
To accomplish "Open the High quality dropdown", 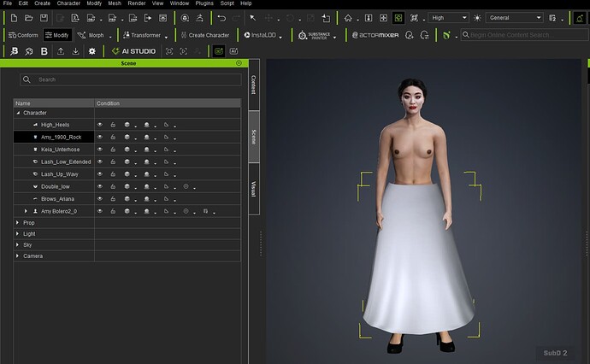I will 448,18.
